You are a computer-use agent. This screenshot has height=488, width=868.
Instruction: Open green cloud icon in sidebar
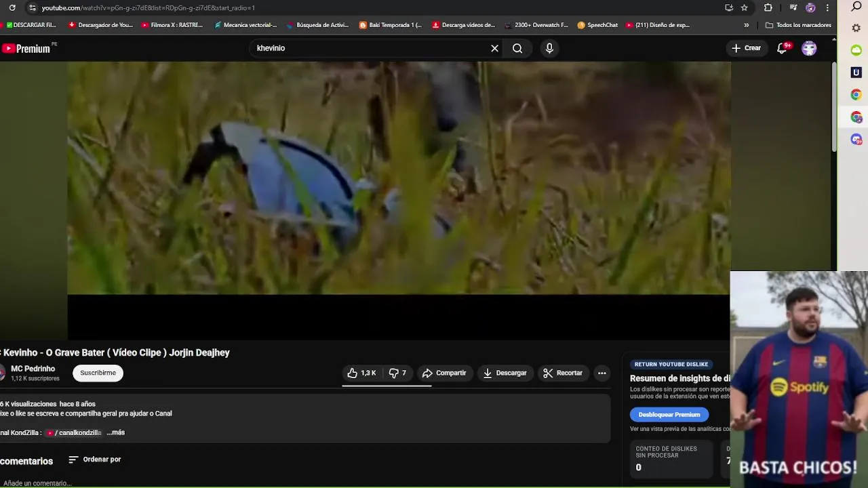pyautogui.click(x=856, y=50)
